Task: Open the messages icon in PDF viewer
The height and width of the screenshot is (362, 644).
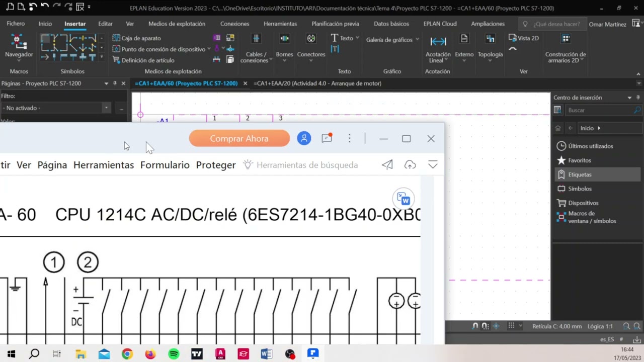Action: coord(327,138)
